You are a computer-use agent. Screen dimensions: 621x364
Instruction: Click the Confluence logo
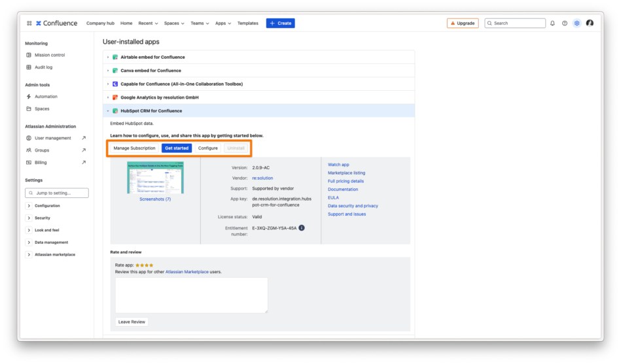(57, 24)
